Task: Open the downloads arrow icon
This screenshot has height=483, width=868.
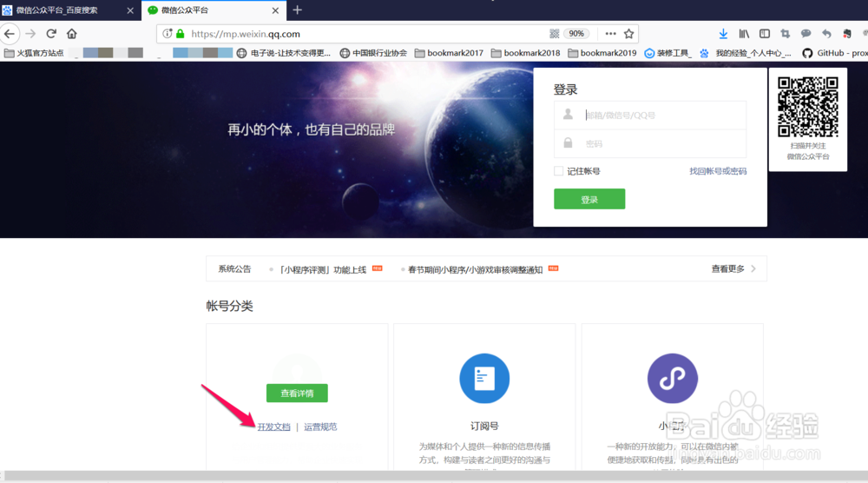Action: click(723, 34)
